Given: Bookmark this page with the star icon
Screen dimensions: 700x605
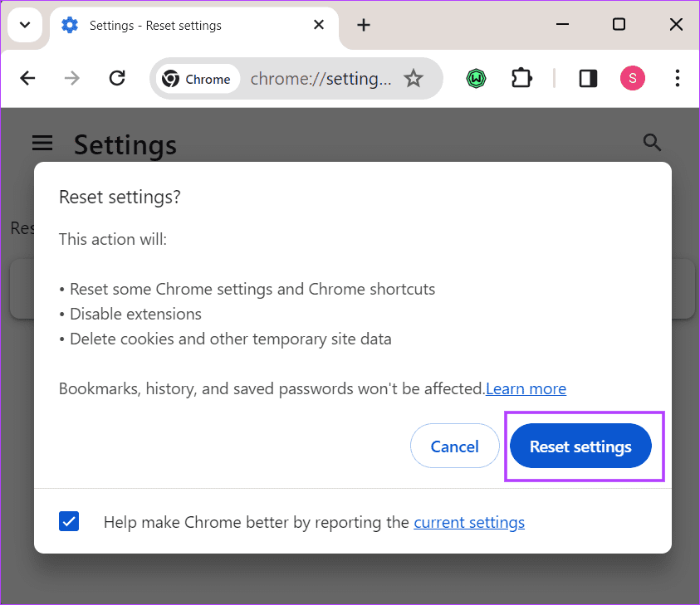Looking at the screenshot, I should [413, 77].
